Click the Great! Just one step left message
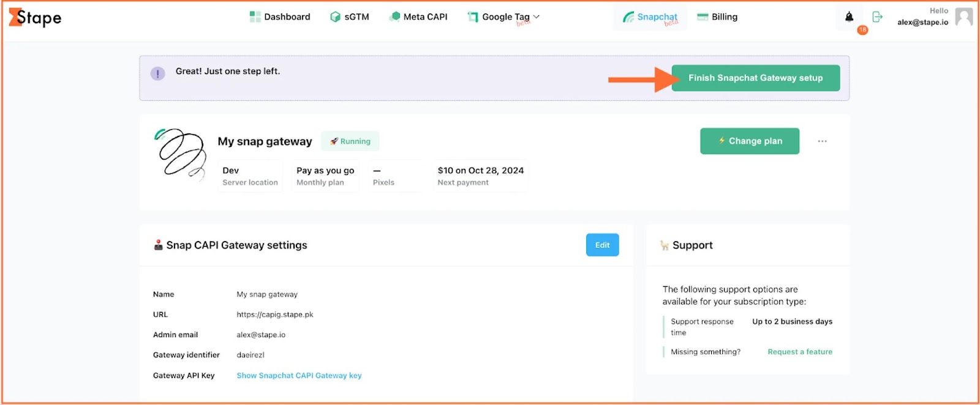The image size is (980, 405). pos(228,71)
